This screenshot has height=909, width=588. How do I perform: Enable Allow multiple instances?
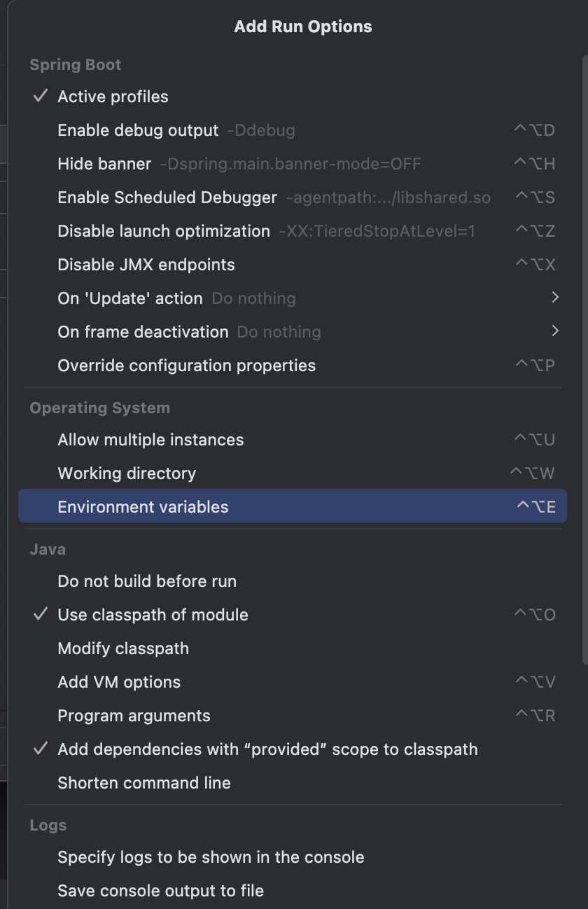pos(150,440)
